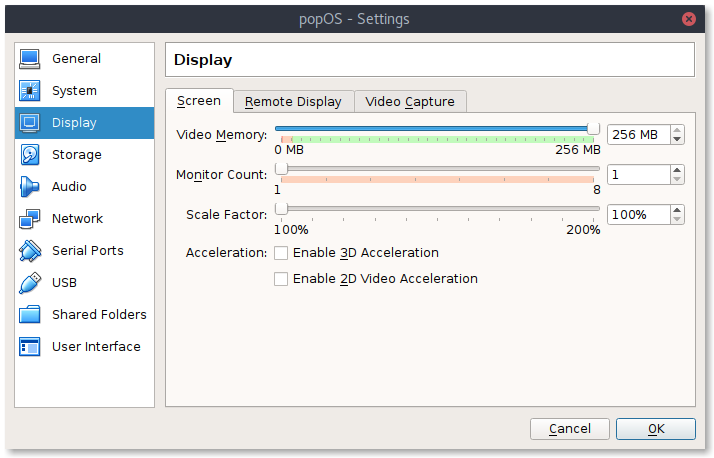Switch to the Remote Display tab
Viewport: 714px width, 458px height.
tap(293, 102)
